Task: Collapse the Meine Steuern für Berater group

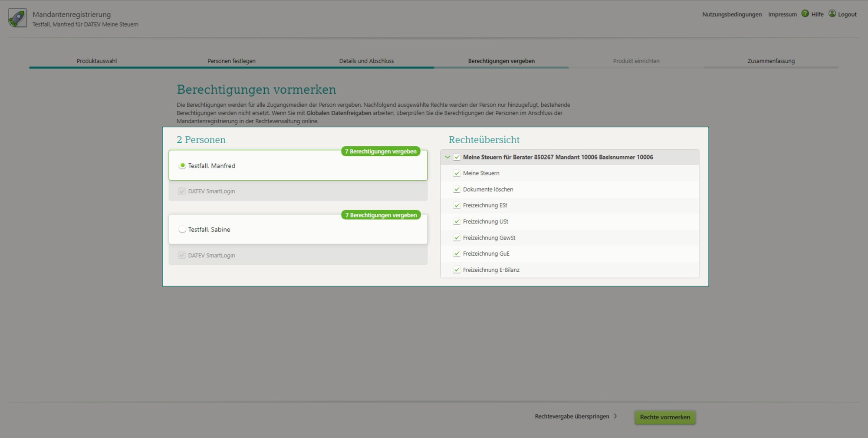Action: [x=447, y=158]
